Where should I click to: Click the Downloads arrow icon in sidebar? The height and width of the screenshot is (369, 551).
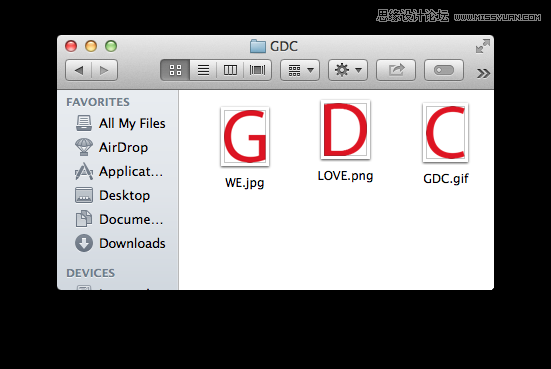coord(84,243)
